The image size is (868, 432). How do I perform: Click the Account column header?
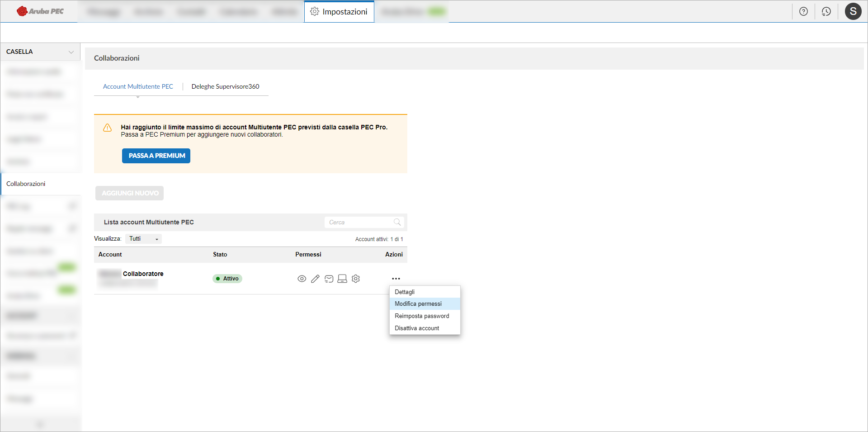pos(110,254)
